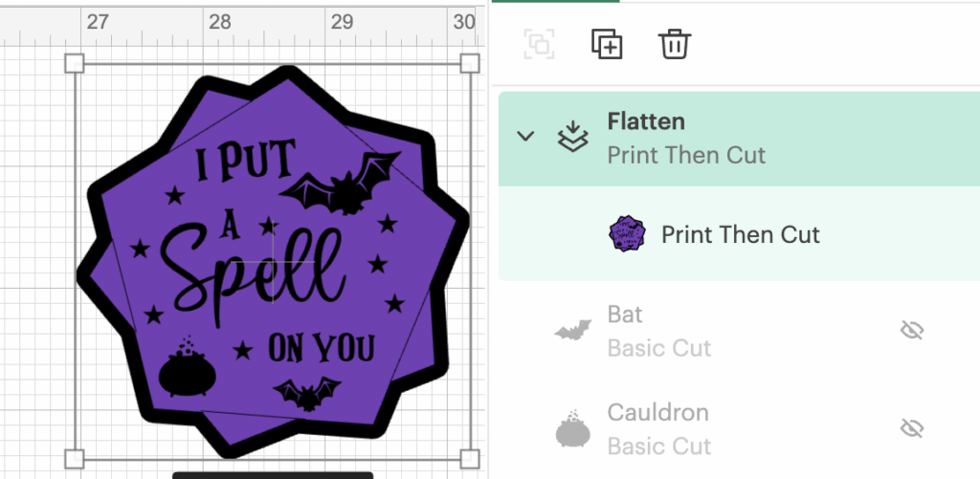Image resolution: width=980 pixels, height=479 pixels.
Task: Click the top-right selection handle
Action: pos(470,63)
